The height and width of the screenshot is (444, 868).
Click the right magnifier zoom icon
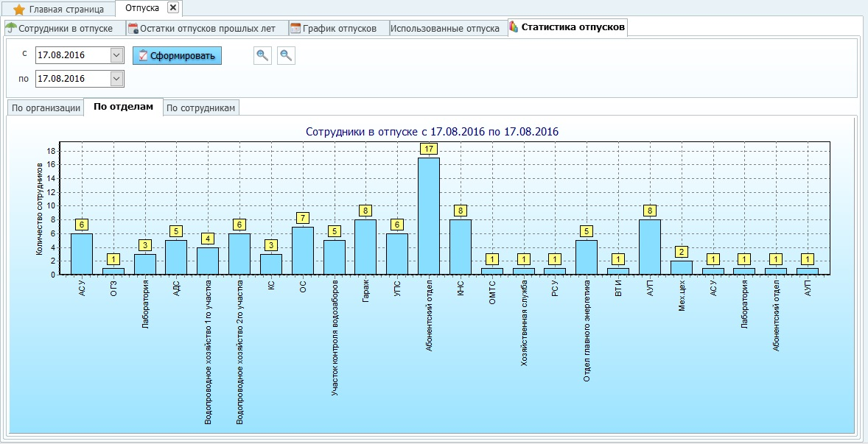(x=286, y=55)
